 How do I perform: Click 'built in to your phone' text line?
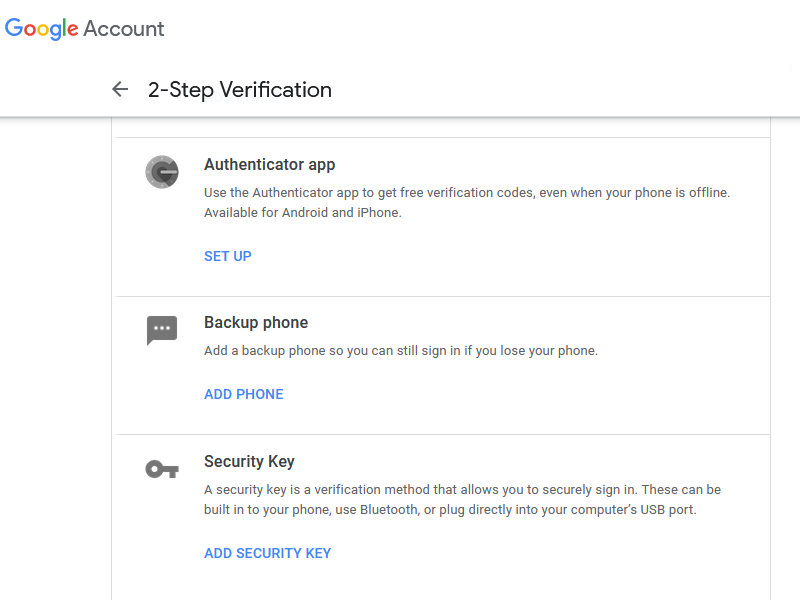(449, 509)
